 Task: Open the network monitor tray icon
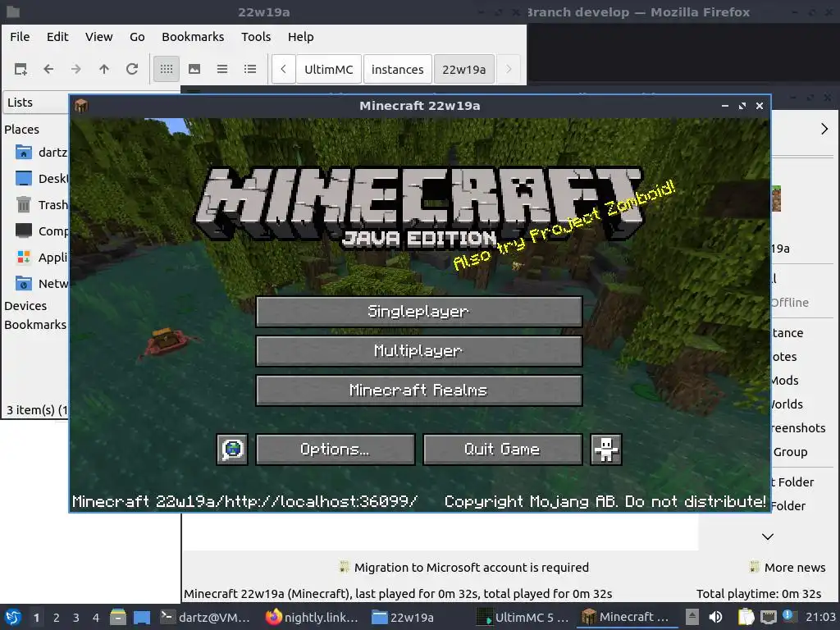768,617
